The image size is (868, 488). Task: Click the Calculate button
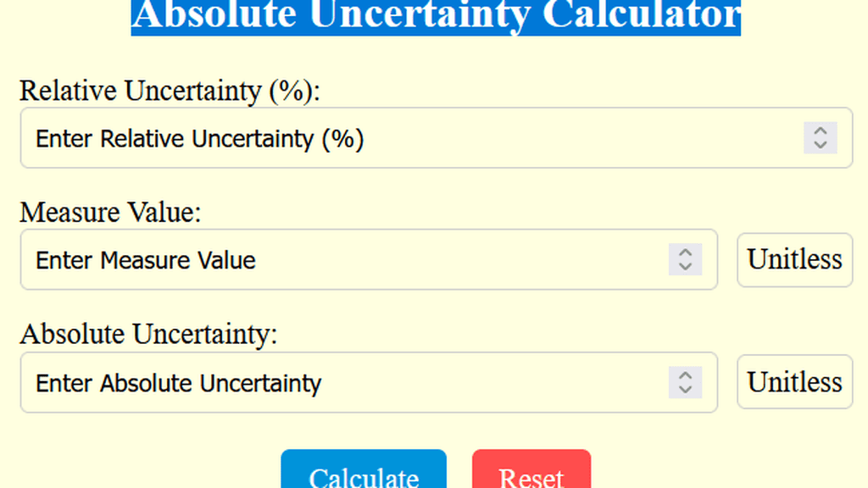point(363,474)
